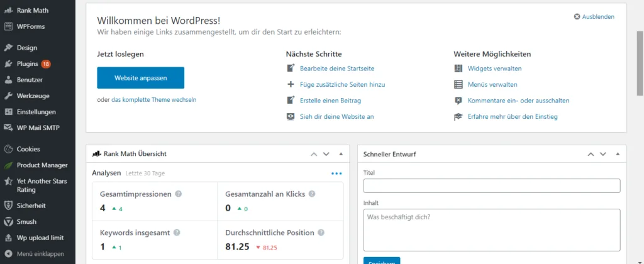Click the Design paintbrush icon
This screenshot has width=644, height=264.
8,48
